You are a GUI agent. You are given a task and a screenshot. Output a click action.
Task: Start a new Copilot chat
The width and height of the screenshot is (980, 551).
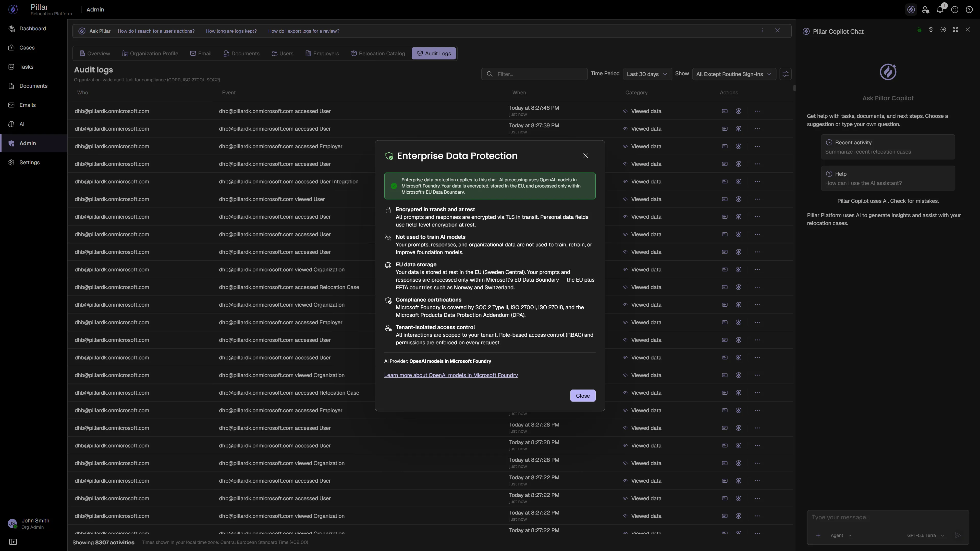pos(943,30)
